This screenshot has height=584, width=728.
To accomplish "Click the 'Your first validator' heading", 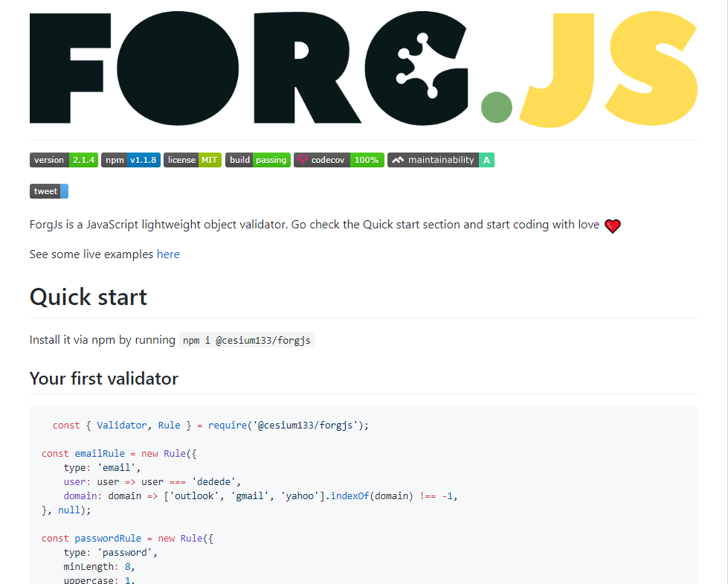I will [x=103, y=379].
